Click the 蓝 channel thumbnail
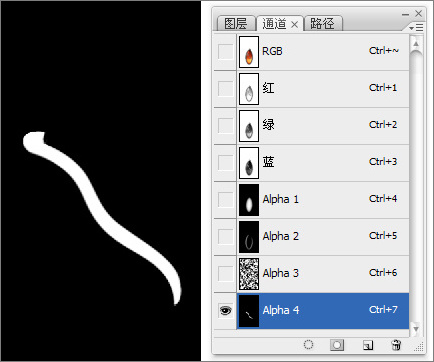434x362 pixels. pyautogui.click(x=249, y=163)
